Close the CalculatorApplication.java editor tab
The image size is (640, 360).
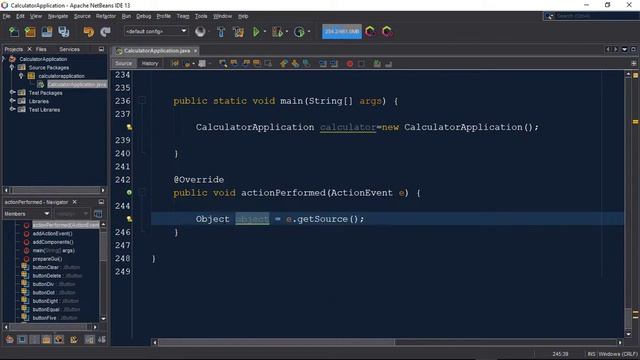[196, 51]
